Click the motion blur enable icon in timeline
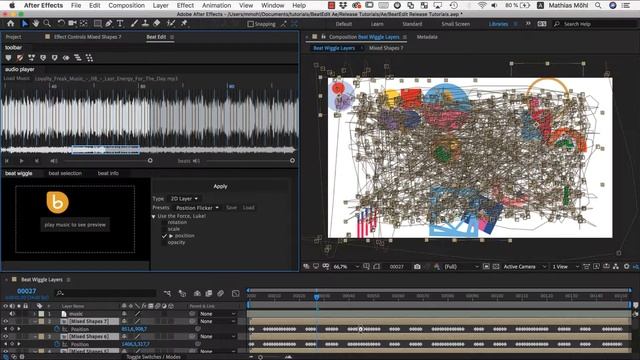 [x=220, y=293]
